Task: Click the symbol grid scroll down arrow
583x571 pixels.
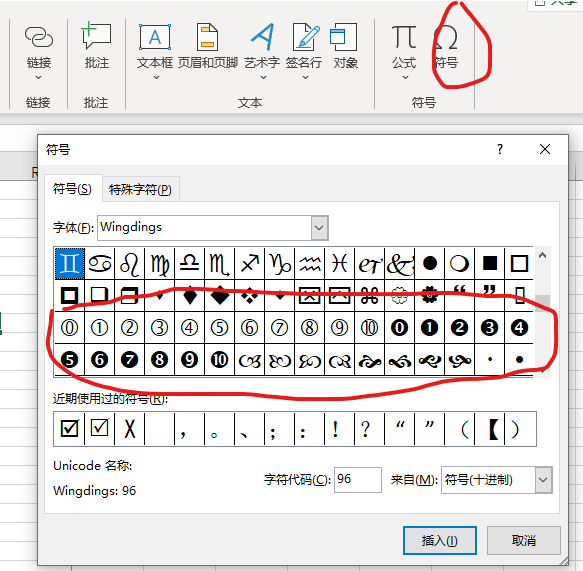Action: pos(542,370)
